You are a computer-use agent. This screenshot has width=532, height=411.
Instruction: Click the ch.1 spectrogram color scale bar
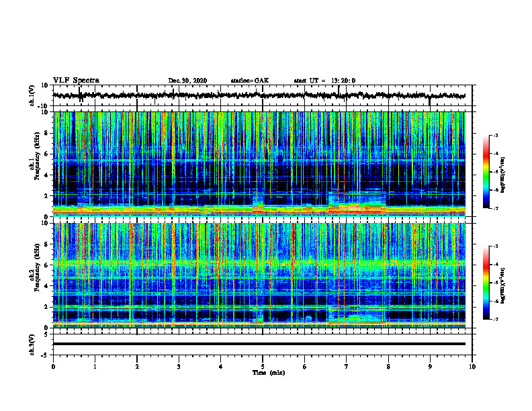click(486, 172)
